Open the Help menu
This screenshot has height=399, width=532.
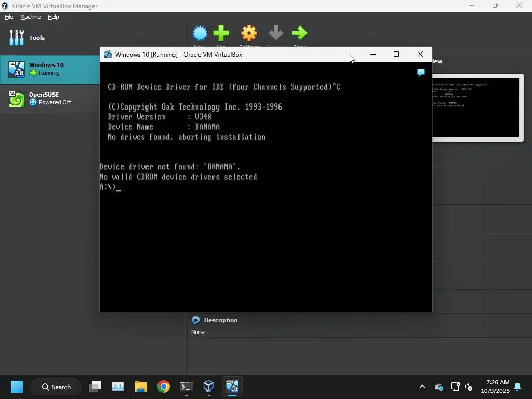(x=54, y=17)
